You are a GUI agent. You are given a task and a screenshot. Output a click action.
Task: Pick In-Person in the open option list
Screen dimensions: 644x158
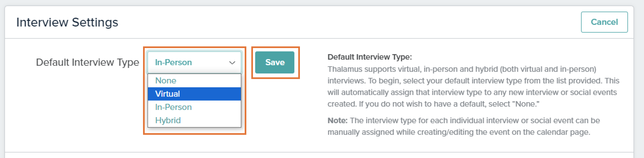point(173,107)
